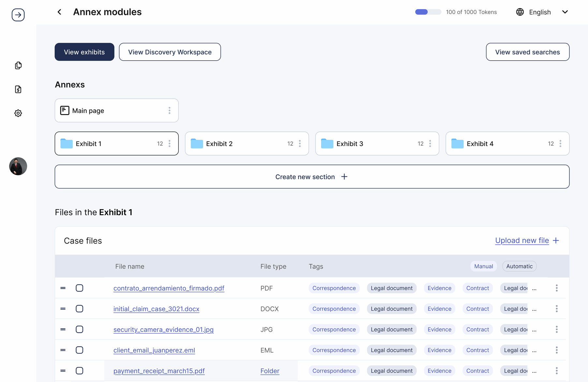Open the three-dot menu for Exhibit 2
The width and height of the screenshot is (588, 382).
pos(300,144)
